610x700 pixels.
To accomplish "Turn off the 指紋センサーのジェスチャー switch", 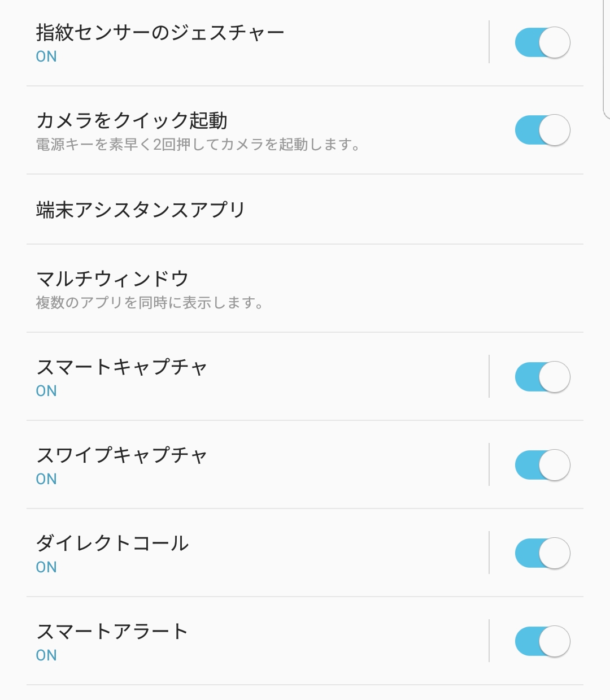I will (542, 42).
